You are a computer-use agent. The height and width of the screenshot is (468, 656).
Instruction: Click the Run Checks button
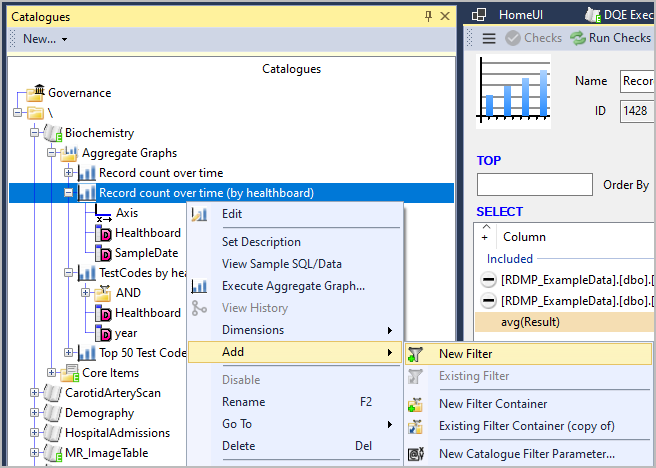(611, 38)
